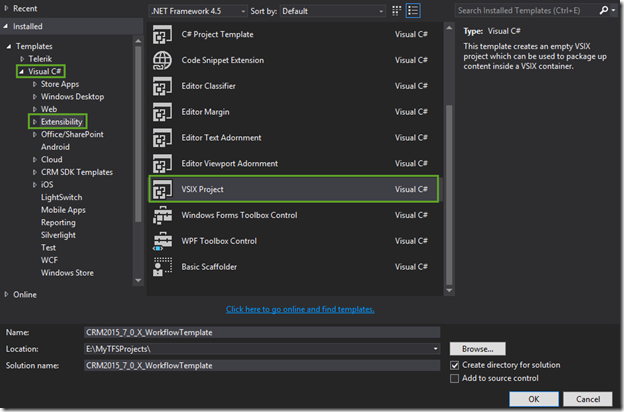This screenshot has width=624, height=412.
Task: Select the Basic Scaffolder template text
Action: tap(209, 267)
